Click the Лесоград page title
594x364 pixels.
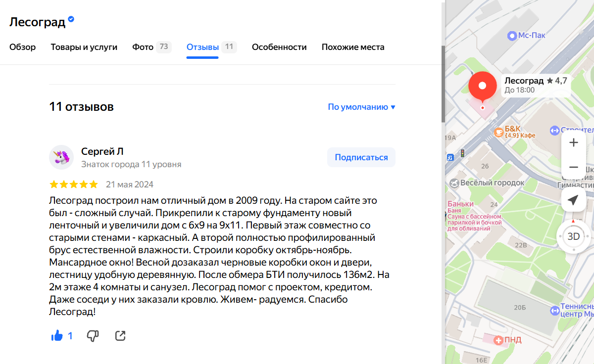tap(37, 22)
